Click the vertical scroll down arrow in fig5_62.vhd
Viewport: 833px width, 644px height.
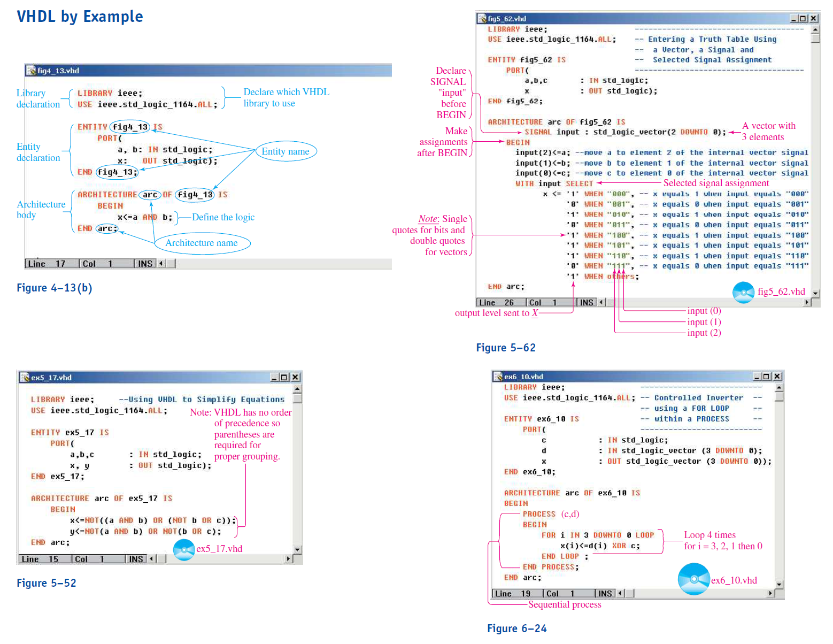coord(815,293)
